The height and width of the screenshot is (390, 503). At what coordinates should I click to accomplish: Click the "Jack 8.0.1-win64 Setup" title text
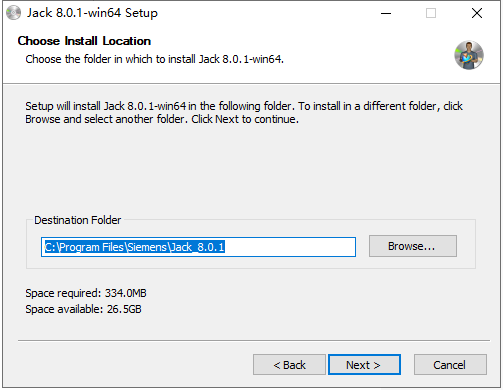[92, 13]
